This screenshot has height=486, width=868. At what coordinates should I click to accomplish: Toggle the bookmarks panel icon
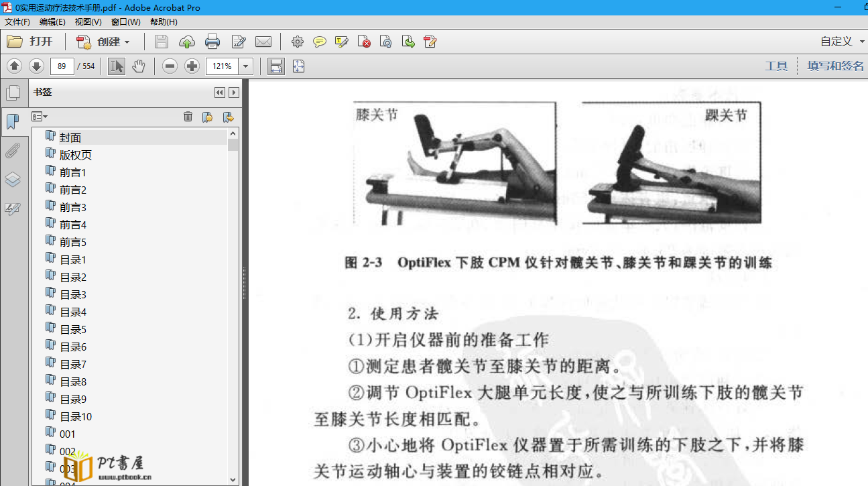click(x=13, y=121)
